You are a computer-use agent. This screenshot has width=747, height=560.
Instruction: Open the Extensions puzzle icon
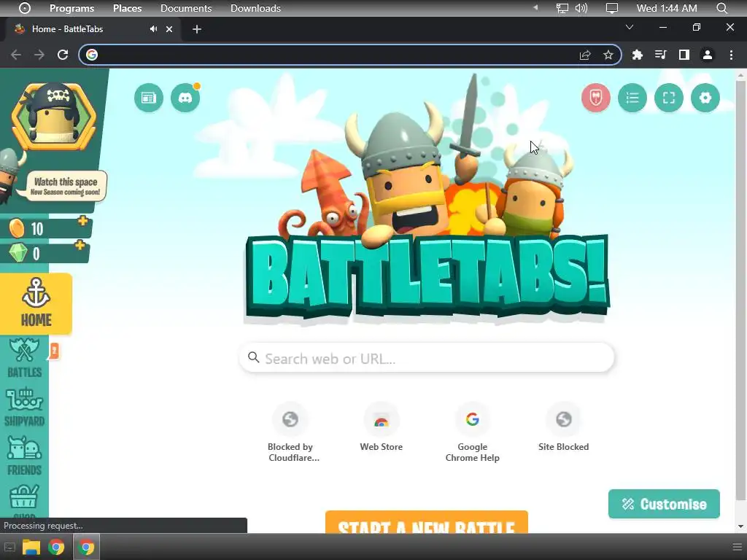pyautogui.click(x=637, y=55)
